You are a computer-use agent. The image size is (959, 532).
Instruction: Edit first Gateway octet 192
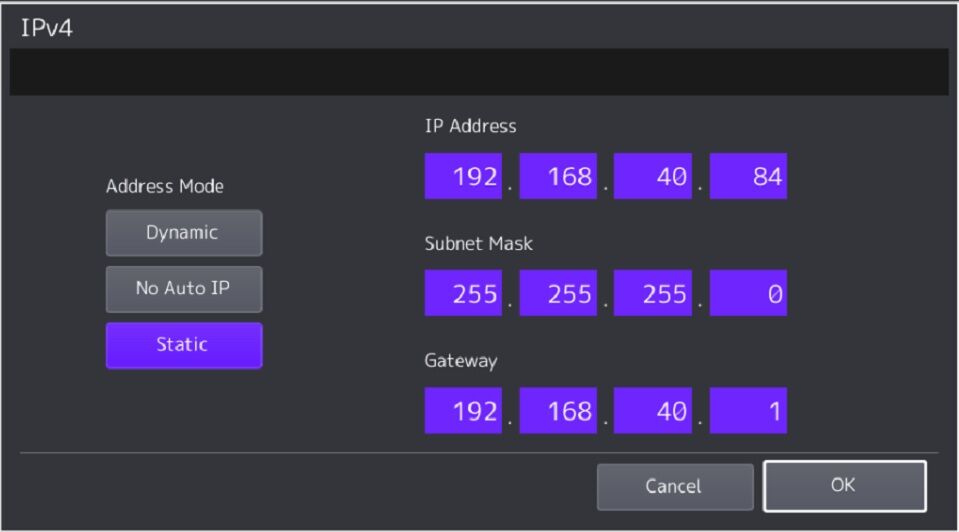tap(463, 410)
